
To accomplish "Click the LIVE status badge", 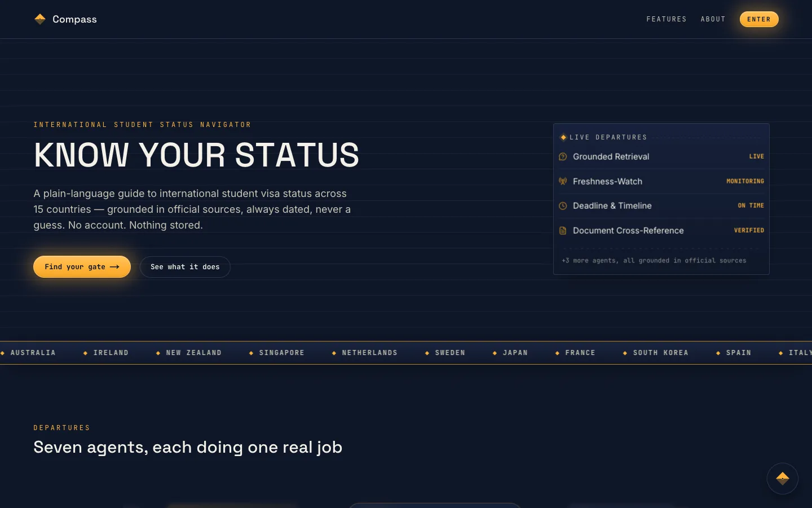I will pyautogui.click(x=756, y=156).
